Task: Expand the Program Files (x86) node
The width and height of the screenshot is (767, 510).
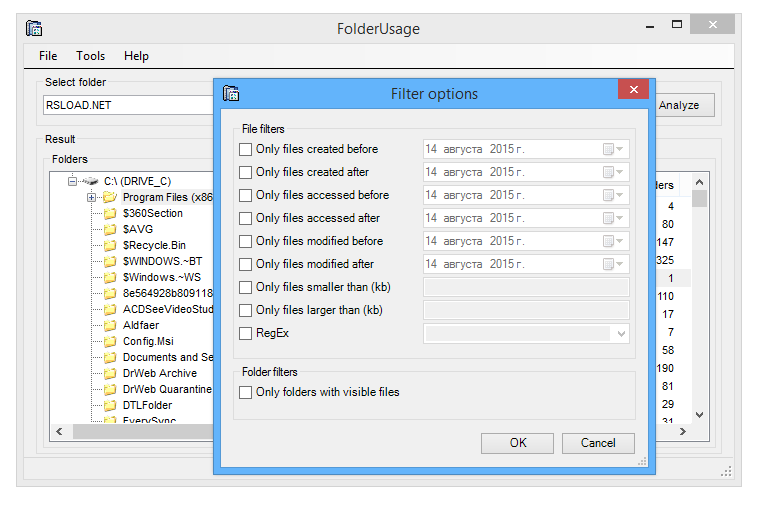Action: point(91,198)
